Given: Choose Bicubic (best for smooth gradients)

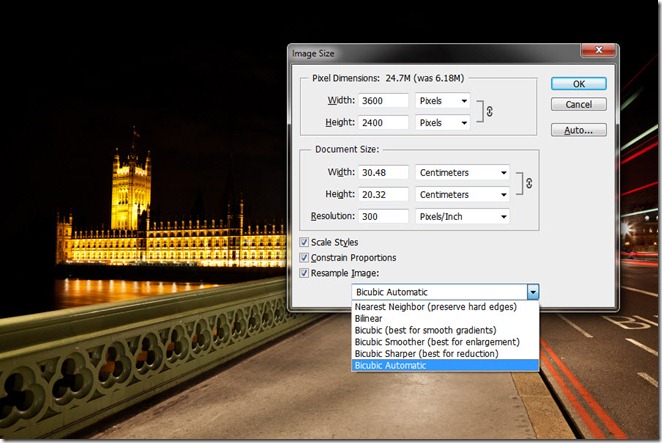Looking at the screenshot, I should point(425,330).
